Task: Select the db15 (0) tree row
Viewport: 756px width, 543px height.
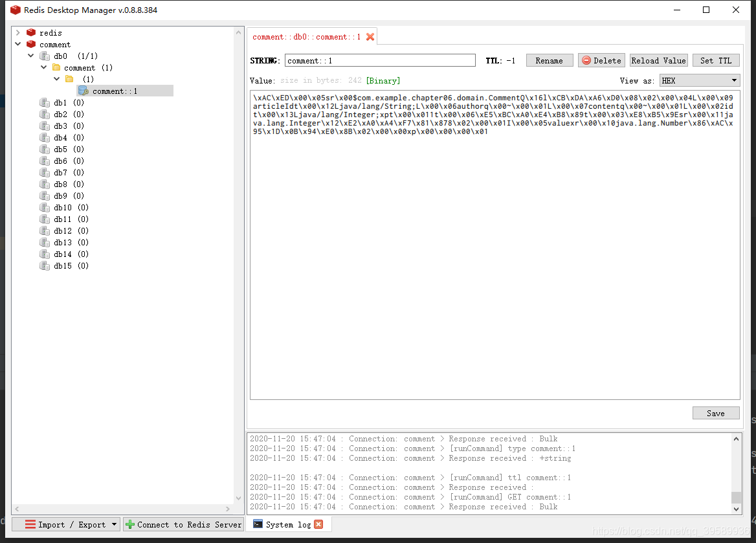Action: [x=71, y=266]
